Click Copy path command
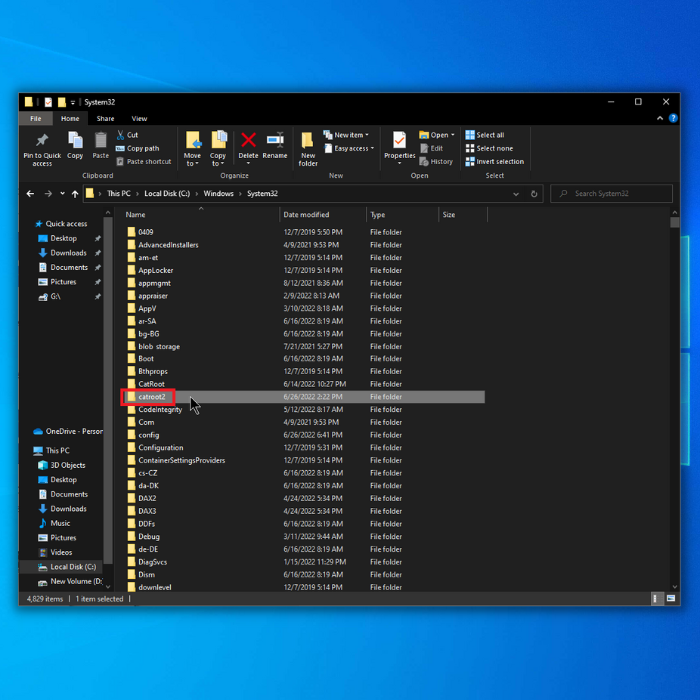The width and height of the screenshot is (700, 700). pos(137,148)
